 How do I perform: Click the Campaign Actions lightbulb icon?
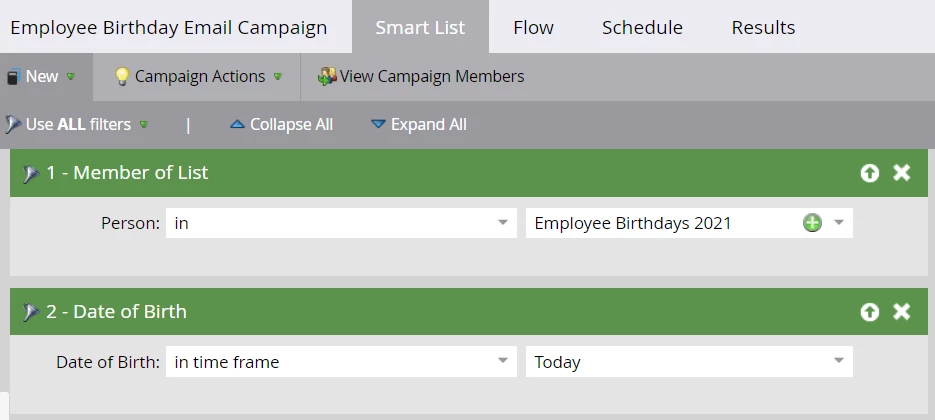coord(122,76)
